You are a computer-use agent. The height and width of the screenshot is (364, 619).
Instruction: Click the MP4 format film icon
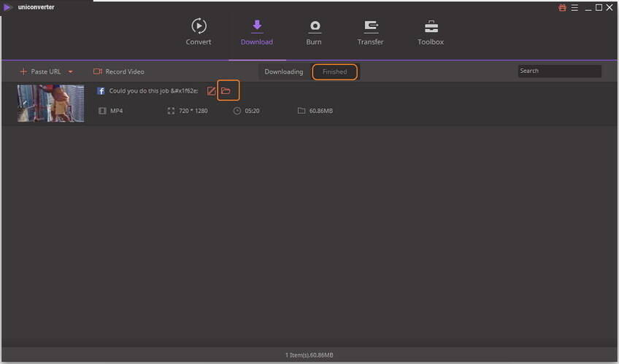(x=102, y=111)
